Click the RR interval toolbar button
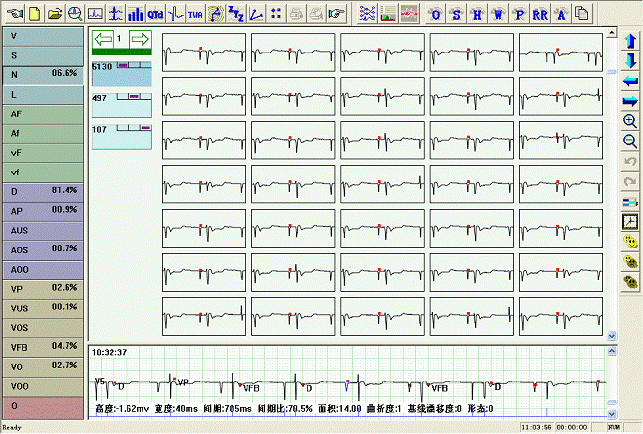 540,14
